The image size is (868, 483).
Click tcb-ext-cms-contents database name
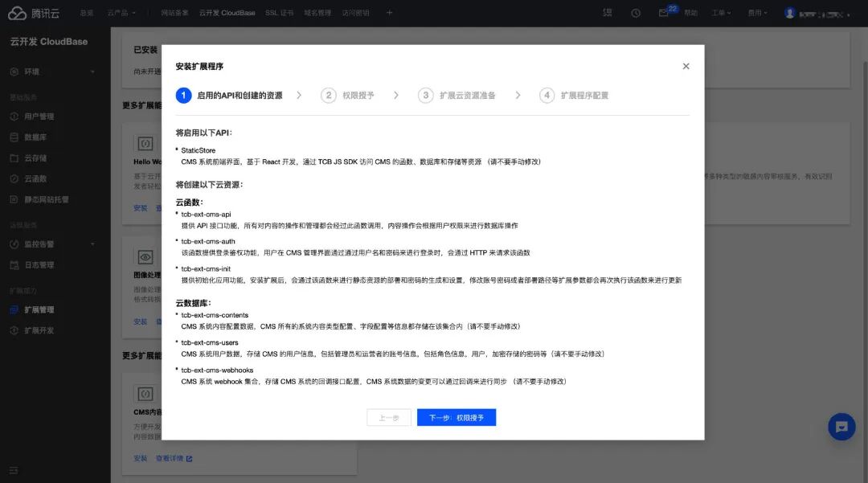pos(215,315)
